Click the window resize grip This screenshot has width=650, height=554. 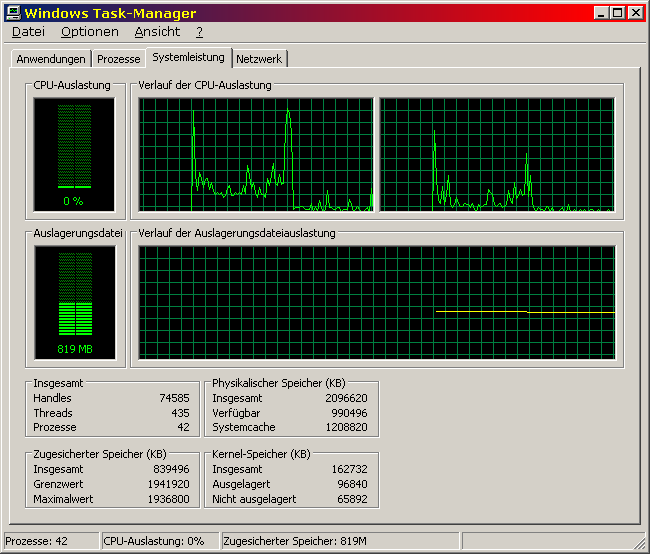641,544
